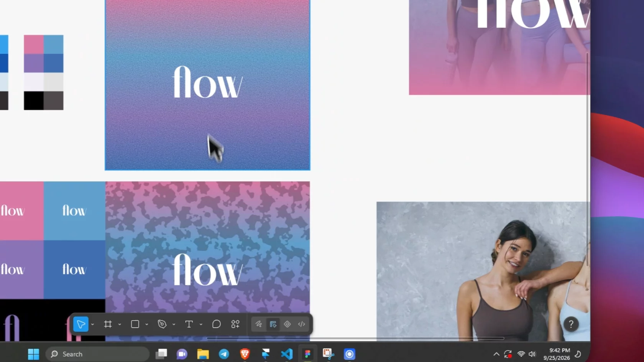This screenshot has width=644, height=362.
Task: Click the vertical canvas scrollbar
Action: (x=588, y=159)
